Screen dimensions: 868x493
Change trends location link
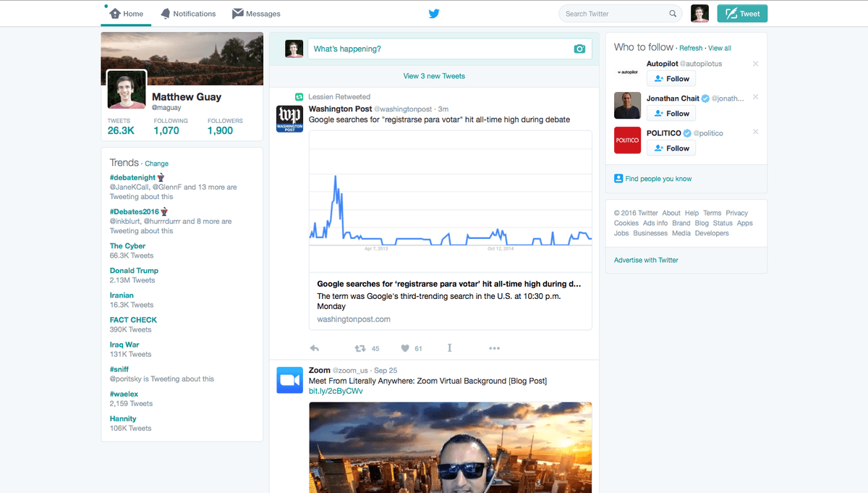pos(157,164)
